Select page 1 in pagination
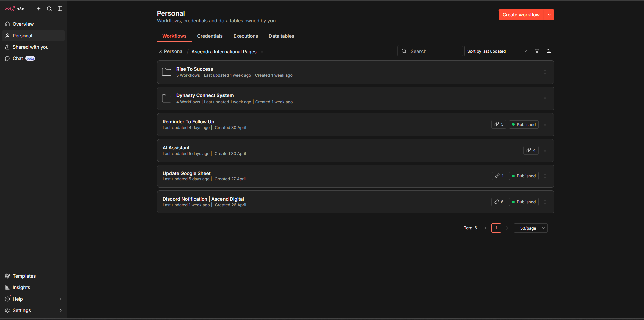This screenshot has height=320, width=644. click(496, 228)
